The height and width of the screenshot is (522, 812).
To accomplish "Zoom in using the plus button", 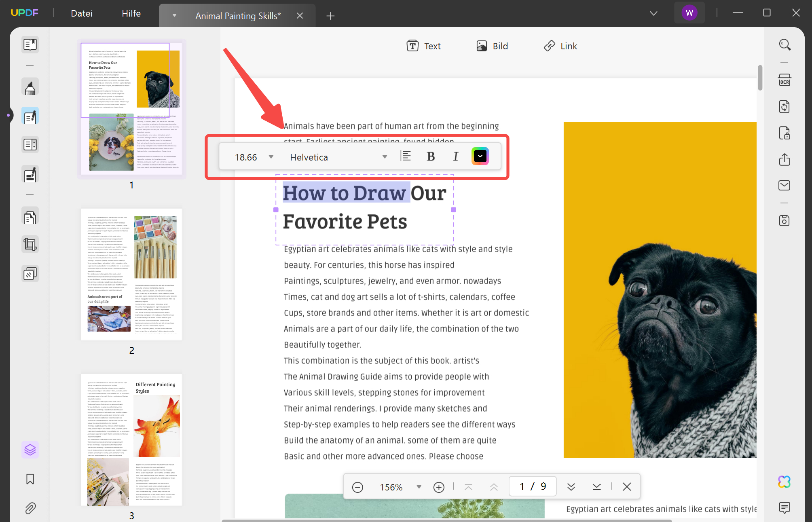I will pos(438,487).
